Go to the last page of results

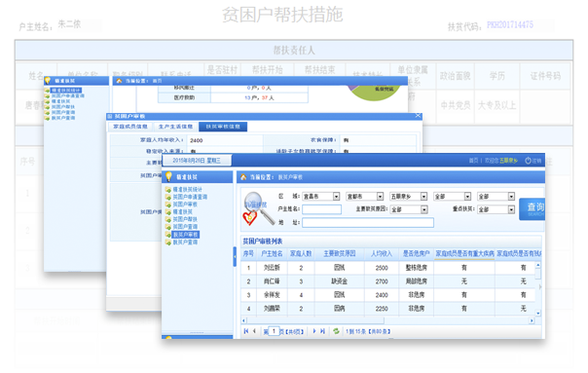pos(322,331)
